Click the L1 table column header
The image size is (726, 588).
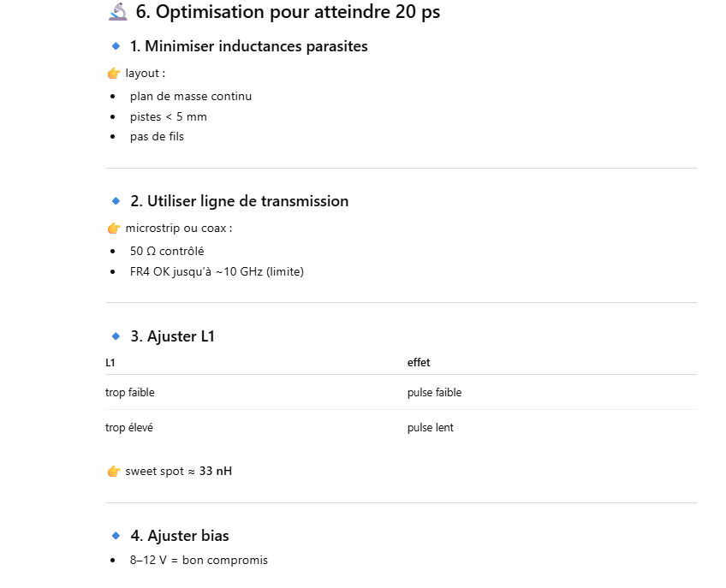(x=110, y=363)
